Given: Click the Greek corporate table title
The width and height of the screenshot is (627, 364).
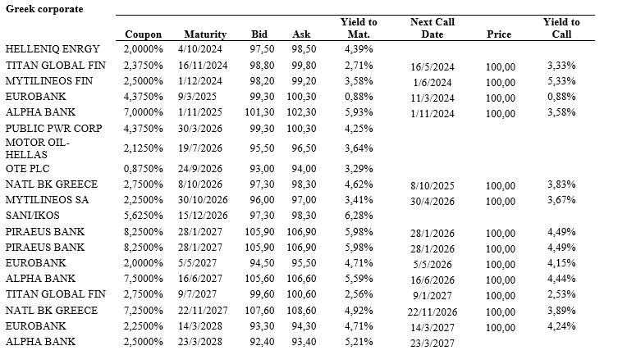Looking at the screenshot, I should 48,8.
